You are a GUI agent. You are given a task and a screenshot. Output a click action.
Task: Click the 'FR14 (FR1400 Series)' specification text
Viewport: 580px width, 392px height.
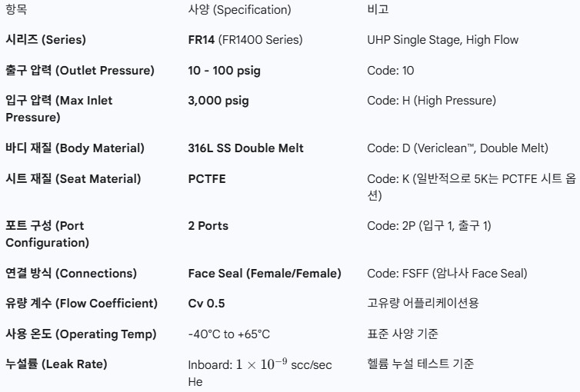(245, 40)
